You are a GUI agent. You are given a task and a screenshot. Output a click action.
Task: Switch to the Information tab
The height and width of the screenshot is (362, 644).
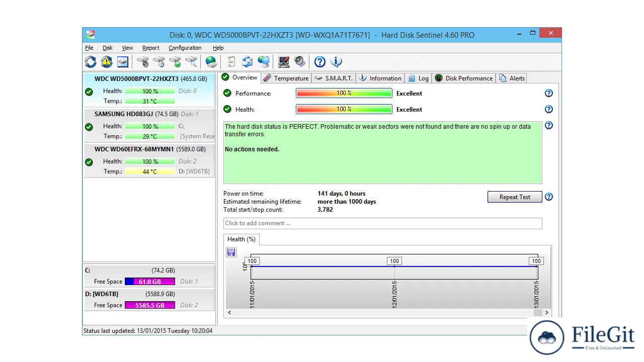(380, 78)
